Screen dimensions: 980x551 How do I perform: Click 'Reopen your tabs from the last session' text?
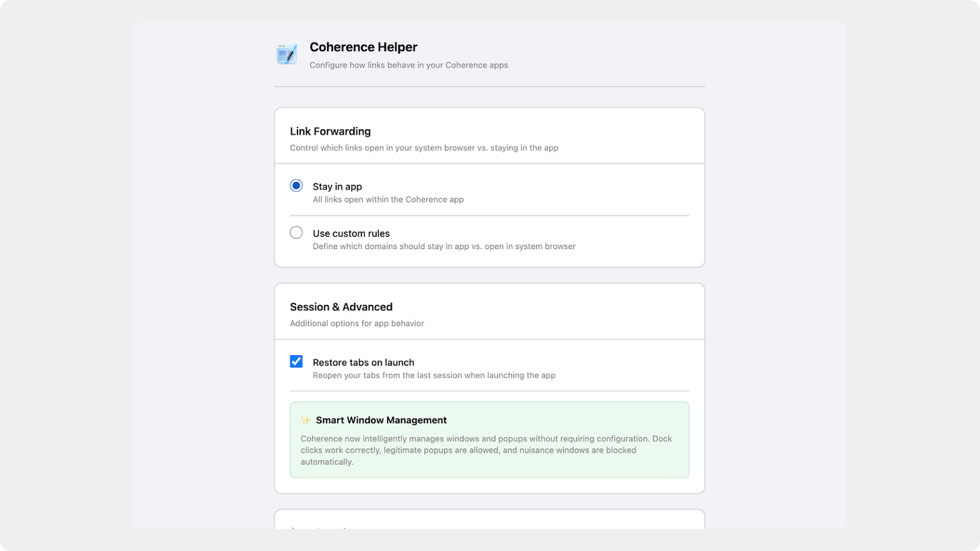434,376
